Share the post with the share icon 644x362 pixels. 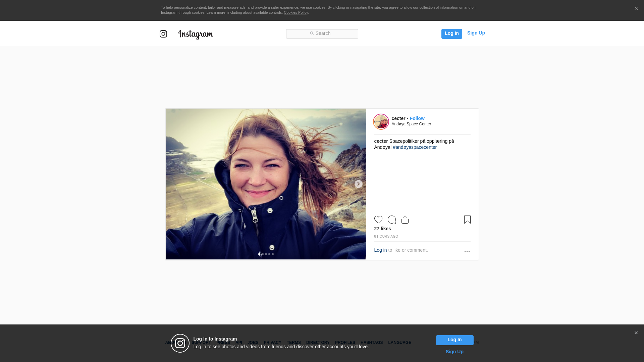click(x=405, y=220)
